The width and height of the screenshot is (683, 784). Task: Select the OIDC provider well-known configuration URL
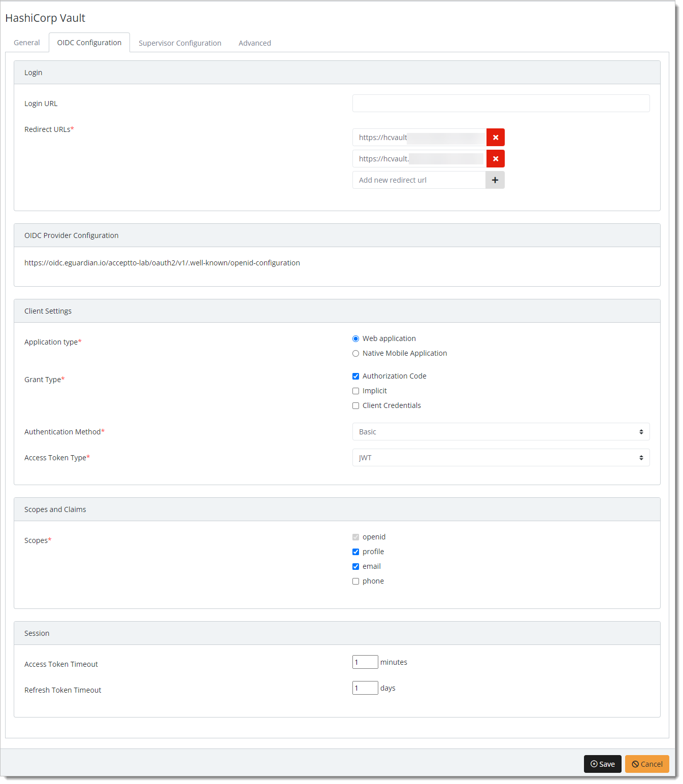(162, 263)
